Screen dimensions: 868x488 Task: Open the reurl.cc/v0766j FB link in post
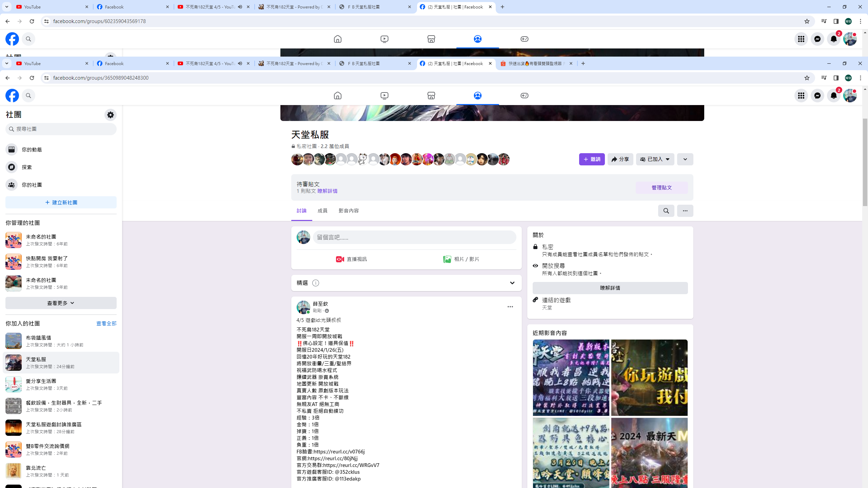point(339,451)
